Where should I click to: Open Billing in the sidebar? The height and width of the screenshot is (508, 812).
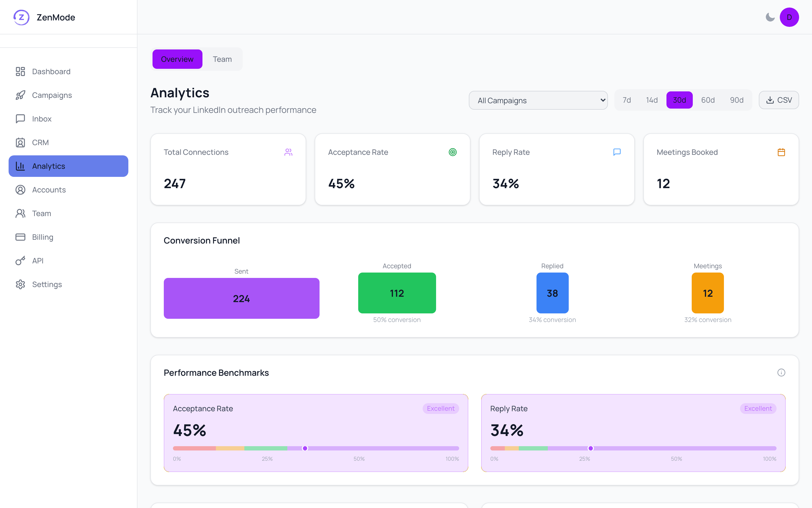(x=68, y=237)
